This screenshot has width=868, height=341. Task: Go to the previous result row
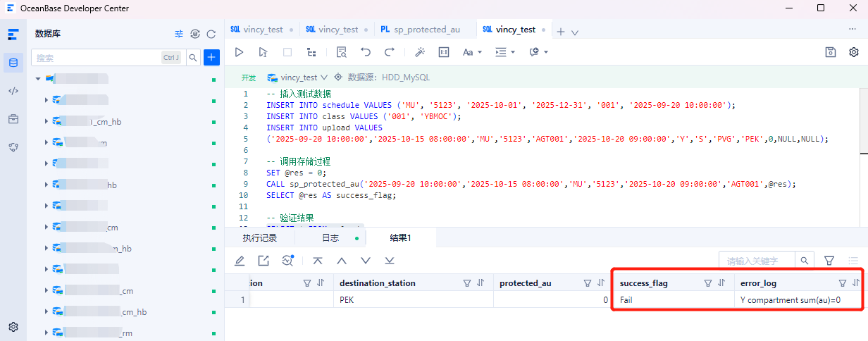click(x=342, y=261)
